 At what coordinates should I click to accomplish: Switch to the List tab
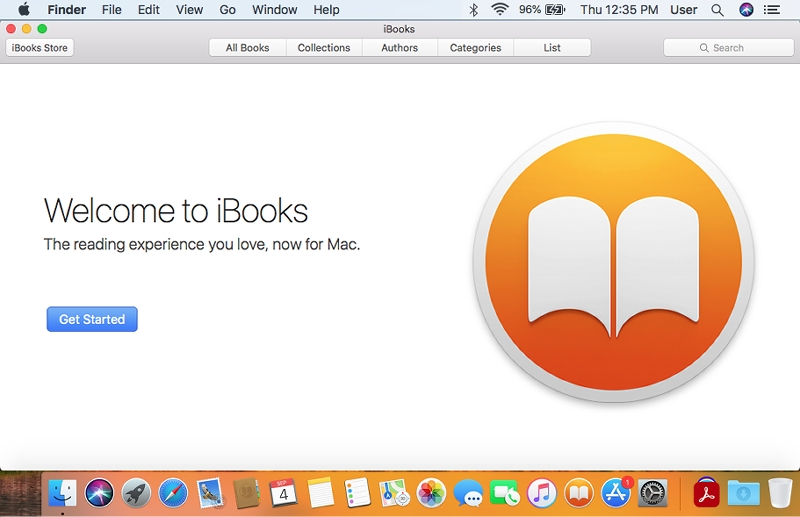pyautogui.click(x=552, y=47)
